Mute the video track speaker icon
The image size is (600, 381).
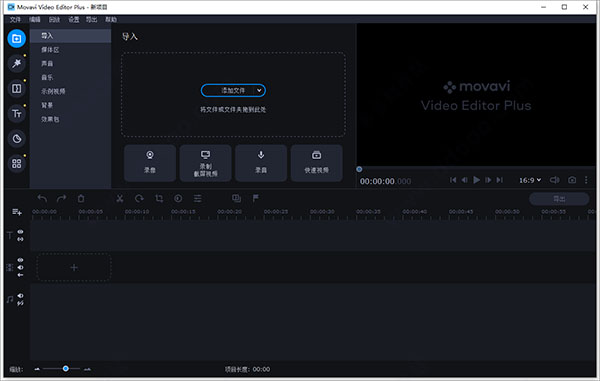coord(20,267)
